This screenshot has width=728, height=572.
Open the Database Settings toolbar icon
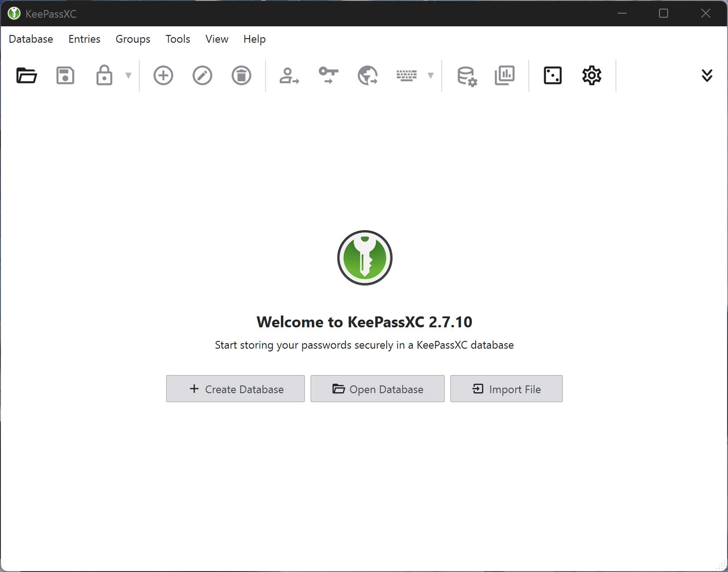click(x=467, y=75)
